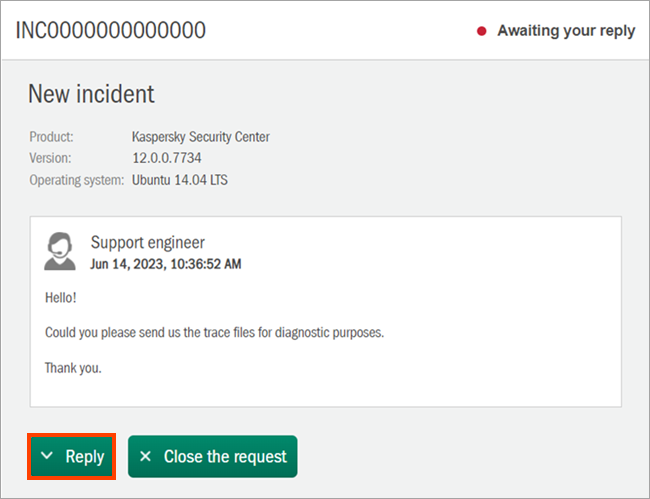Click the X icon on Close the request
650x499 pixels.
tap(145, 457)
